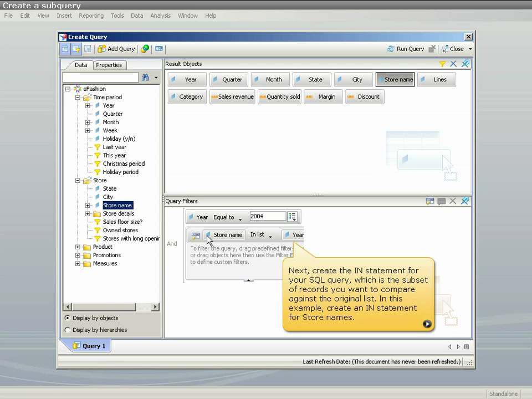This screenshot has width=532, height=399.
Task: Click the And operator label
Action: [x=172, y=244]
